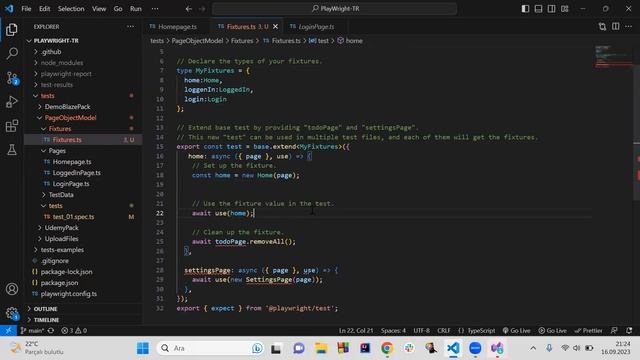Open the Accounts menu icon
The width and height of the screenshot is (640, 360).
click(12, 289)
